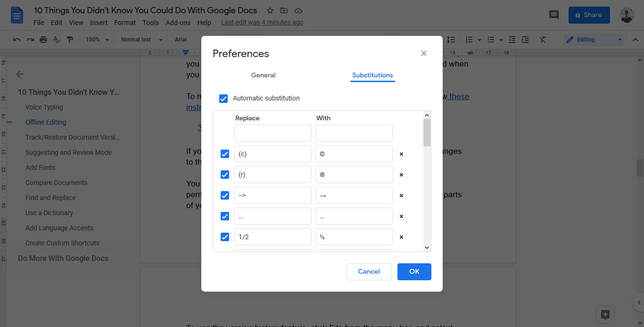Apply a bulleted list
The image size is (644, 327).
click(x=489, y=40)
